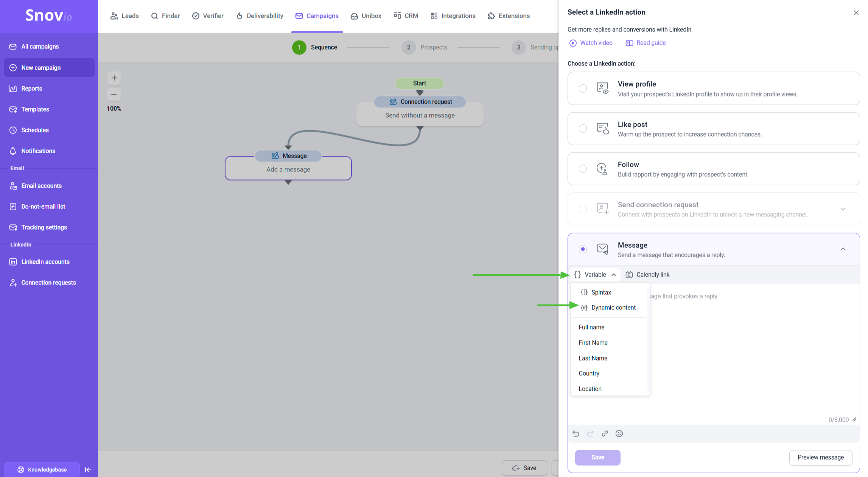Click the redo icon in message editor
868x477 pixels.
coord(590,433)
